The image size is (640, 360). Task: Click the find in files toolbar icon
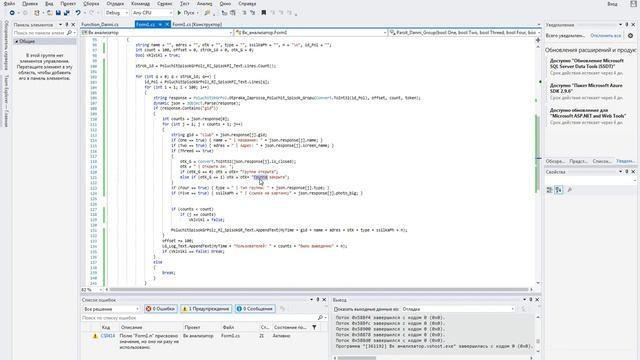click(207, 13)
